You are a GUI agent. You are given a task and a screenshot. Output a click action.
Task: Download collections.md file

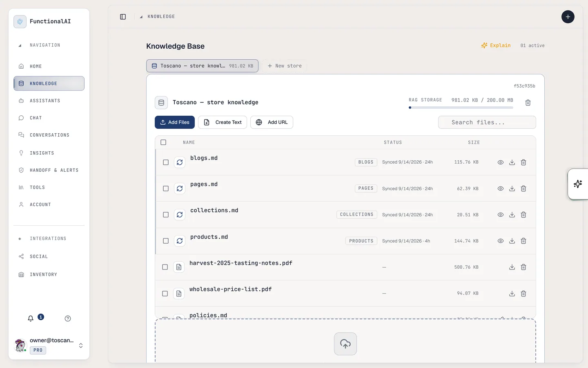point(512,215)
